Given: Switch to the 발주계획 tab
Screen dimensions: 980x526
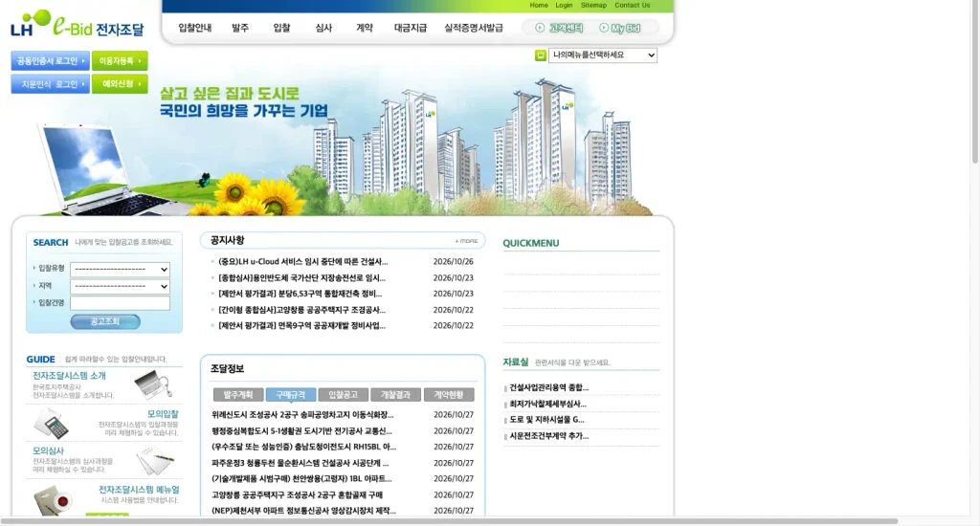Looking at the screenshot, I should pos(238,395).
